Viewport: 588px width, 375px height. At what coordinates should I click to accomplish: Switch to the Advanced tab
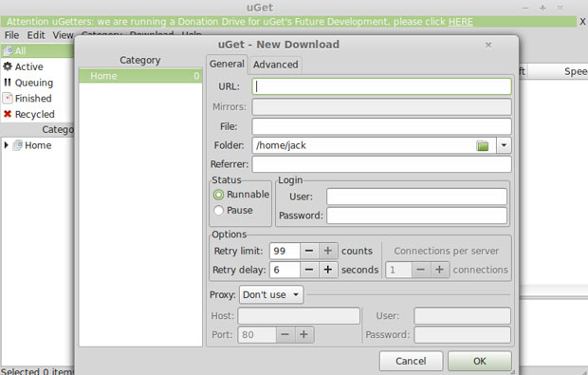pyautogui.click(x=276, y=65)
